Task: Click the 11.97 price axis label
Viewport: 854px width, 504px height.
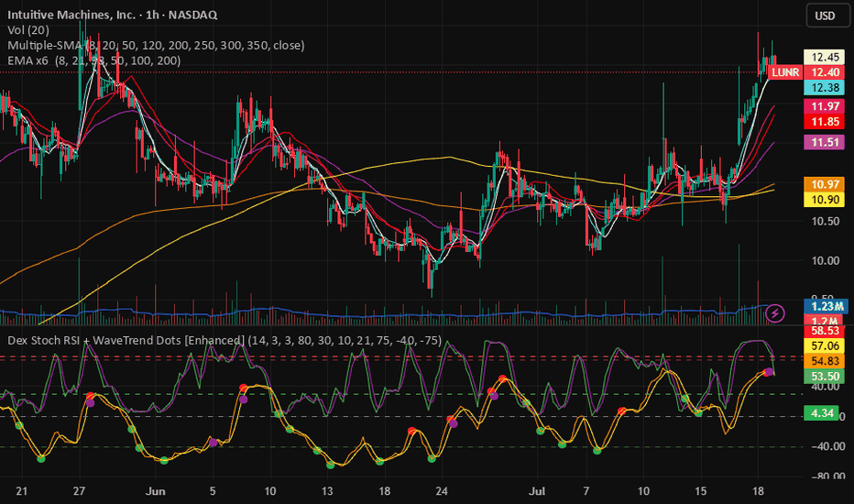Action: tap(825, 106)
